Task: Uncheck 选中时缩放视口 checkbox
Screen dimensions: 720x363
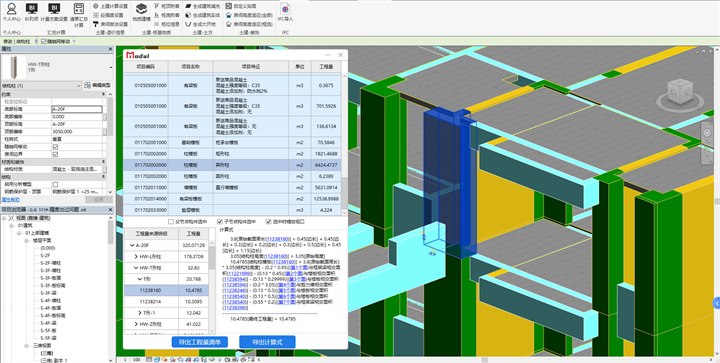Action: click(269, 221)
